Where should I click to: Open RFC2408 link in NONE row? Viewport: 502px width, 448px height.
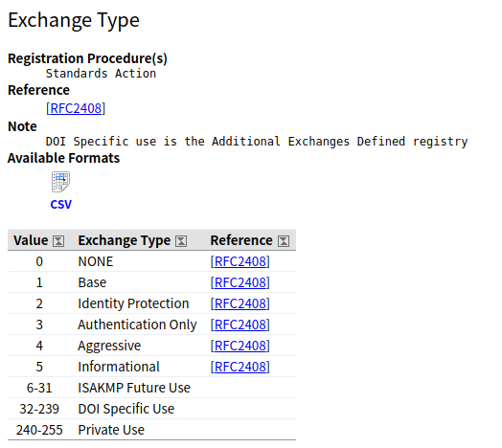coord(240,261)
